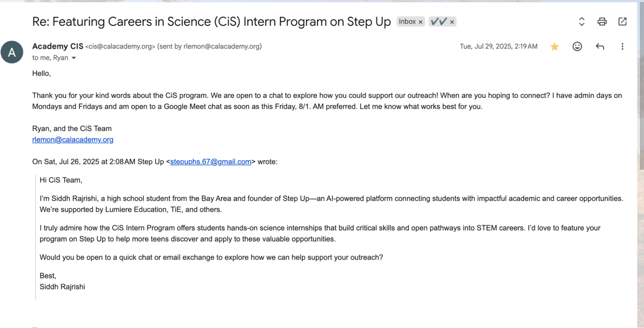This screenshot has height=328, width=644.
Task: Open the stepuphs.67@gmail.com link
Action: [211, 162]
